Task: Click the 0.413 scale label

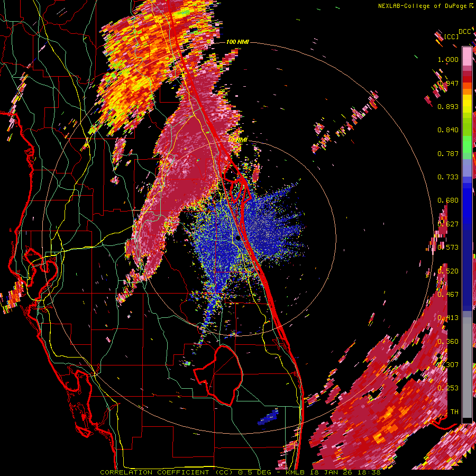Action: 448,318
